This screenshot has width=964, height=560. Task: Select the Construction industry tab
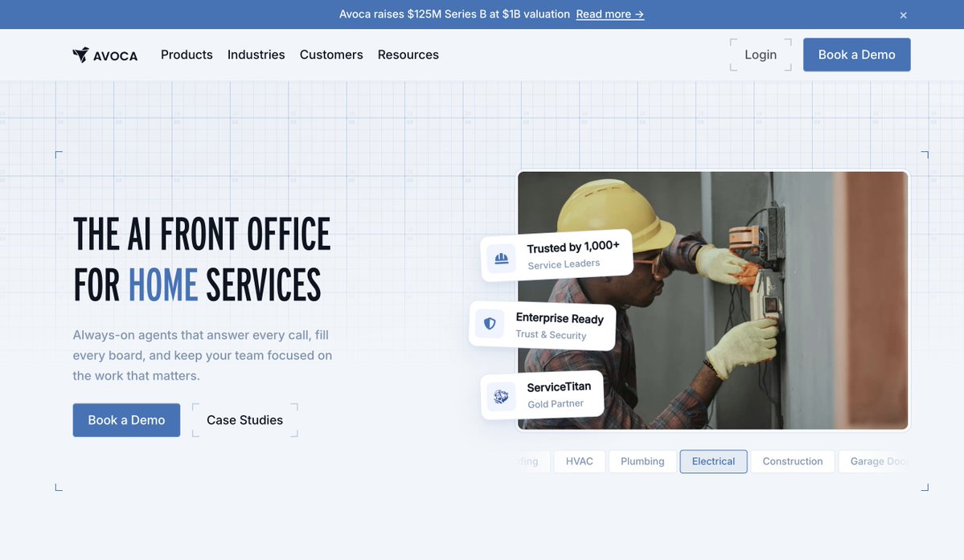pos(793,461)
